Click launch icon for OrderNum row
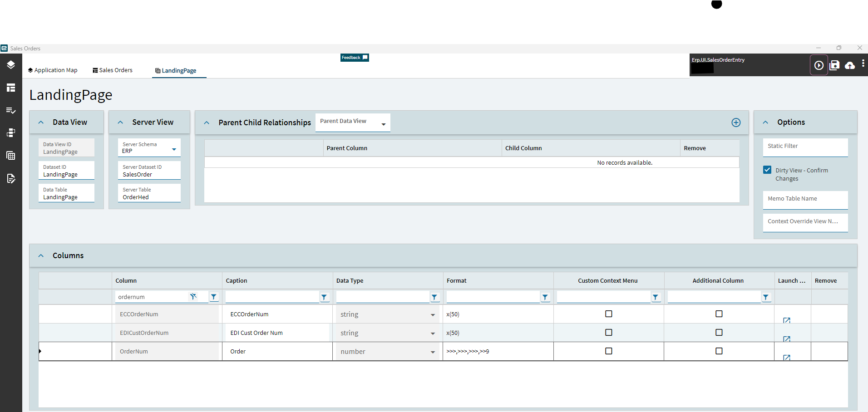The width and height of the screenshot is (868, 412). 787,358
